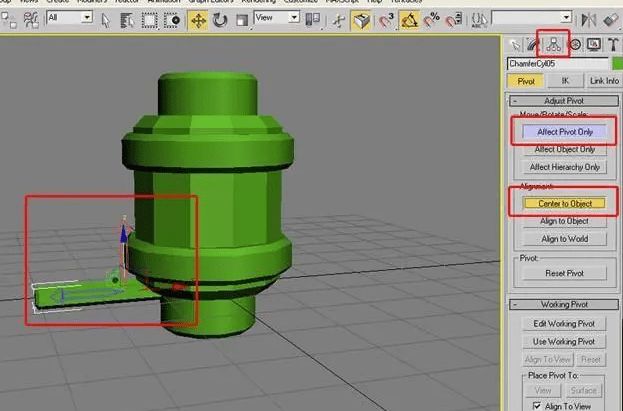Select the Bind to Space Warp tool
Viewport: 623px width, 411px height.
(x=31, y=19)
